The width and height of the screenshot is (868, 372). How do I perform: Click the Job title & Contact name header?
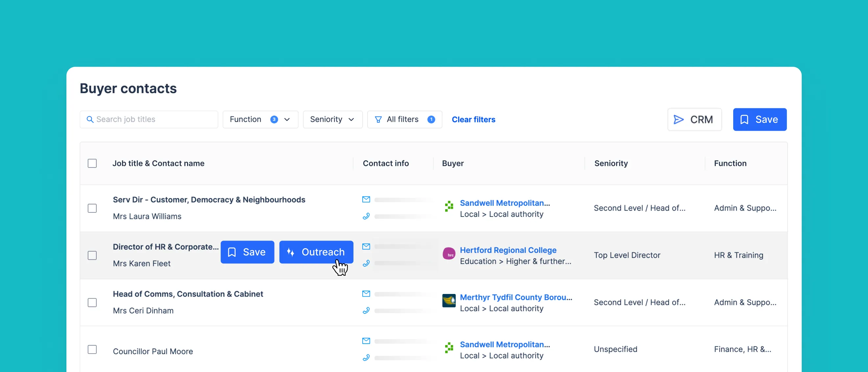[x=158, y=164]
